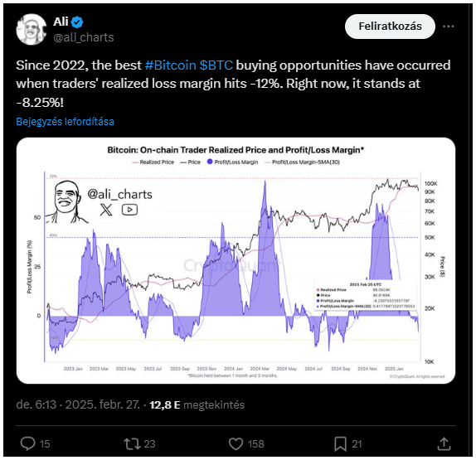Viewport: 476px width, 460px height.
Task: Click Ali's profile avatar
Action: pos(31,30)
